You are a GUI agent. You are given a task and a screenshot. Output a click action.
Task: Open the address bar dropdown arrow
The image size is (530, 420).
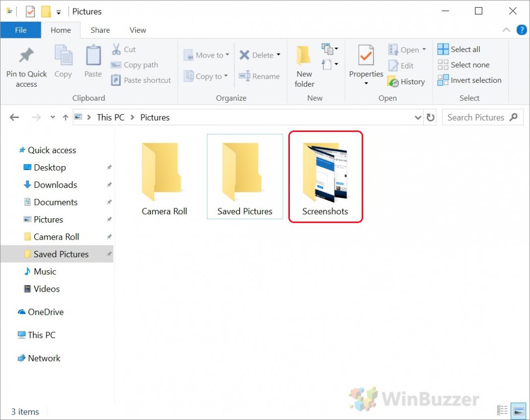(418, 117)
